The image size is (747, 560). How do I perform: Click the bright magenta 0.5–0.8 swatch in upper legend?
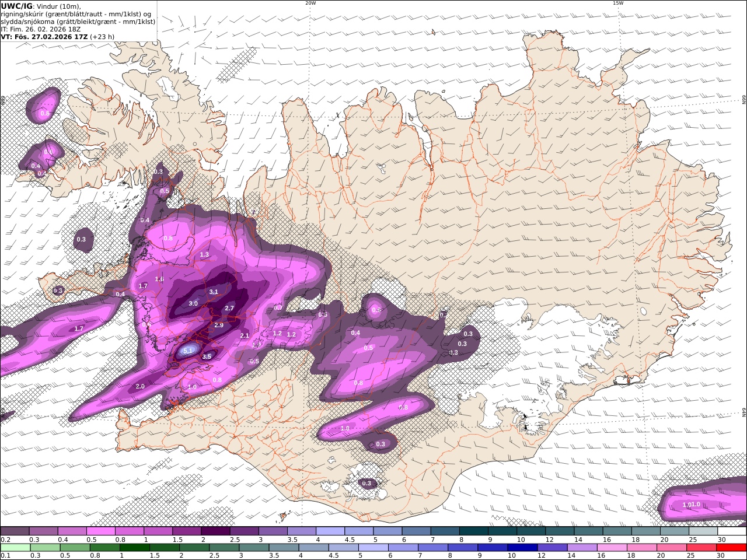[x=101, y=531]
